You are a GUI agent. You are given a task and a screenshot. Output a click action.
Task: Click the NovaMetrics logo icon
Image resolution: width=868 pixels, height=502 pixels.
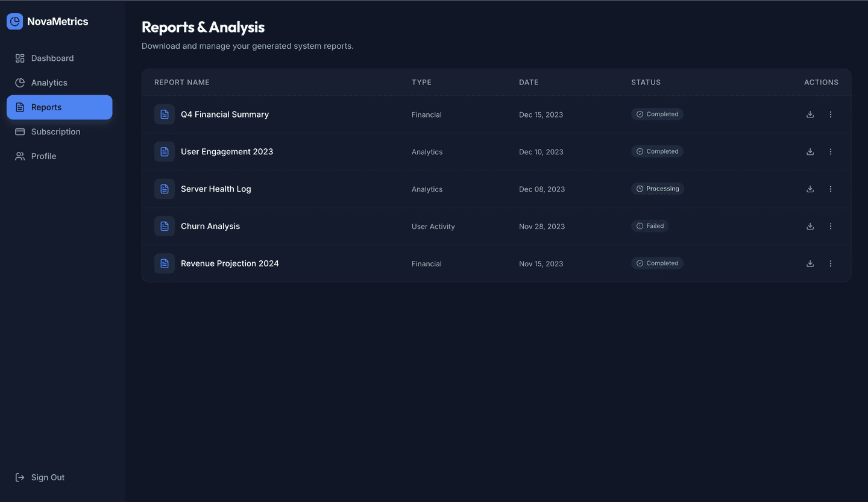pyautogui.click(x=14, y=21)
